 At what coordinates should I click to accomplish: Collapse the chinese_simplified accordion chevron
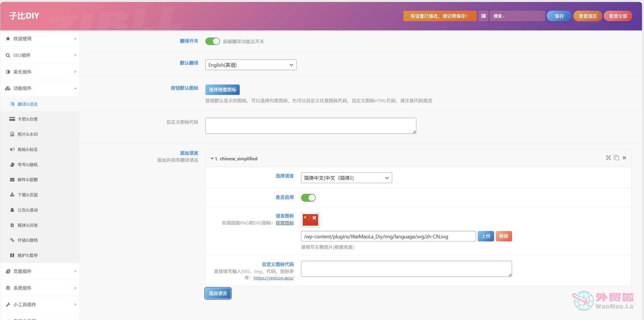point(212,159)
